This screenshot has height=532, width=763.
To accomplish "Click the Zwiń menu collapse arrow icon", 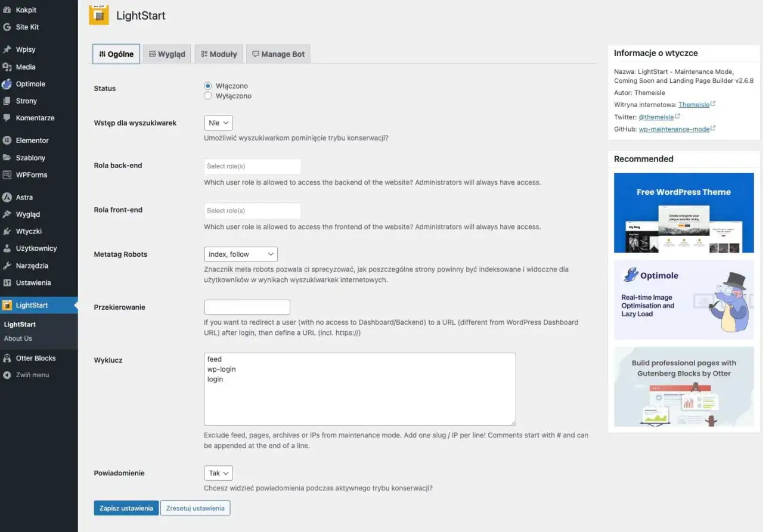I will tap(7, 375).
